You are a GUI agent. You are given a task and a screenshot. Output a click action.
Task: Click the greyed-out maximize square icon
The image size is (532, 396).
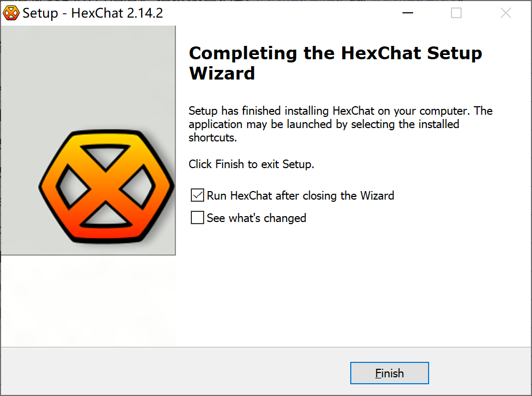pos(456,13)
